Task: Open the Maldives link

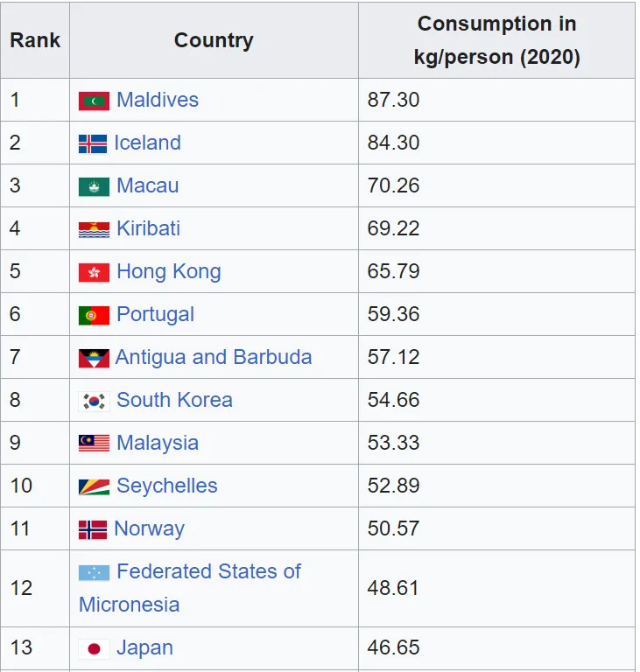Action: pyautogui.click(x=158, y=100)
